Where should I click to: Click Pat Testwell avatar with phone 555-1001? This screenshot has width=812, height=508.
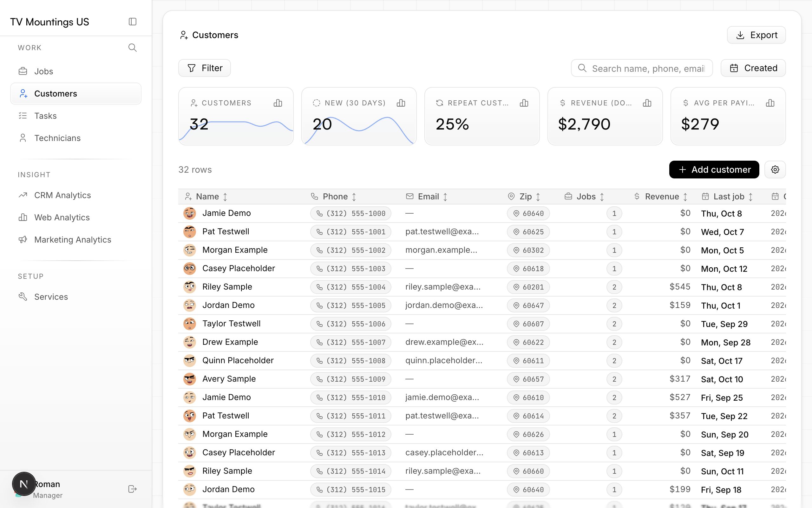point(190,232)
